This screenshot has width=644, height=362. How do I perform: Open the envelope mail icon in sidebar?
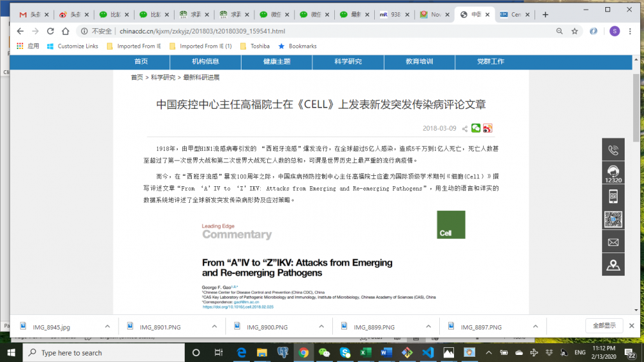coord(613,242)
